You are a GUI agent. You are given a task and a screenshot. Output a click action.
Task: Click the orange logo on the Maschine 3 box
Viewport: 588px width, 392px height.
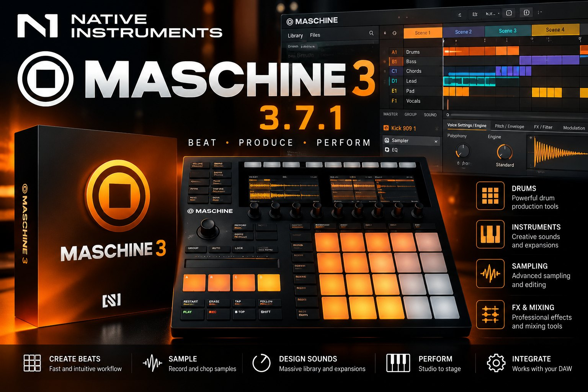[x=117, y=196]
